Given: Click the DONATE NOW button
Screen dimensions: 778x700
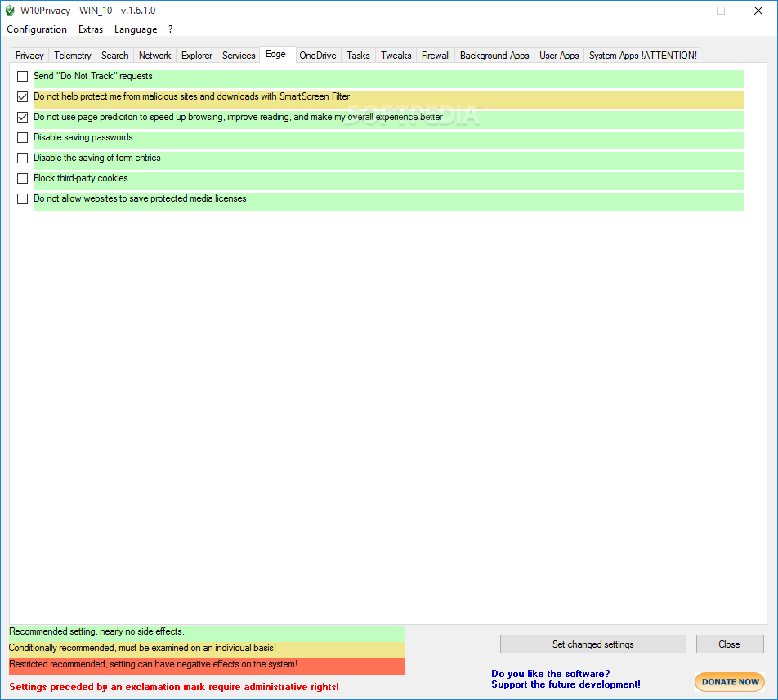Looking at the screenshot, I should [730, 682].
